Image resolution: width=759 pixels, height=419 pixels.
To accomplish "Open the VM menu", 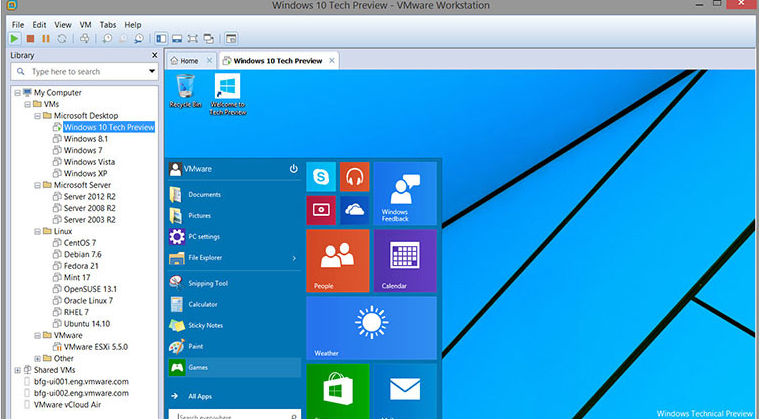I will (x=85, y=25).
